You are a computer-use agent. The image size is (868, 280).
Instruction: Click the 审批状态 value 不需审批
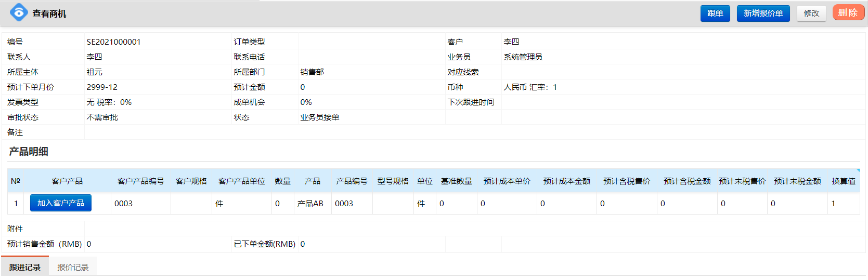click(x=102, y=117)
